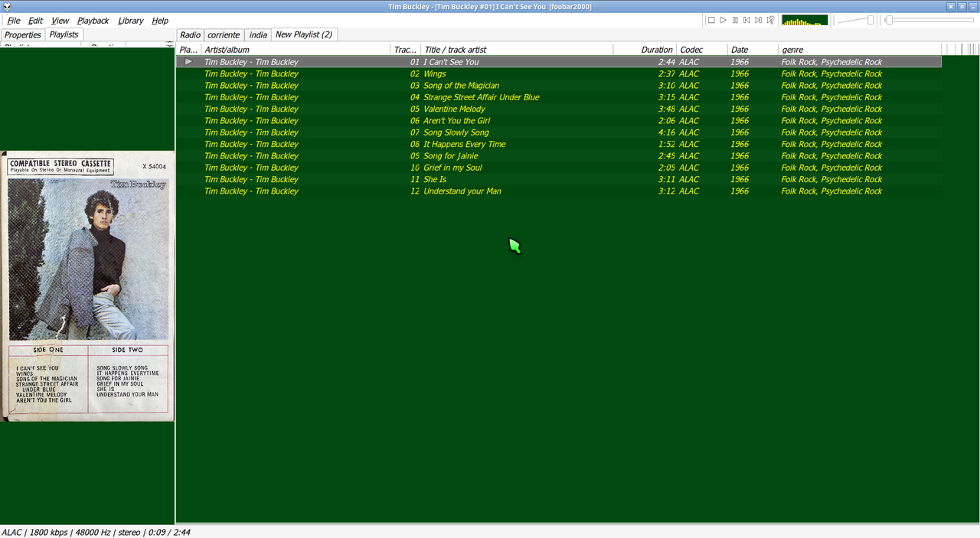Click Tim Buckley artist in Understand your Man row
The width and height of the screenshot is (980, 538).
tap(251, 191)
